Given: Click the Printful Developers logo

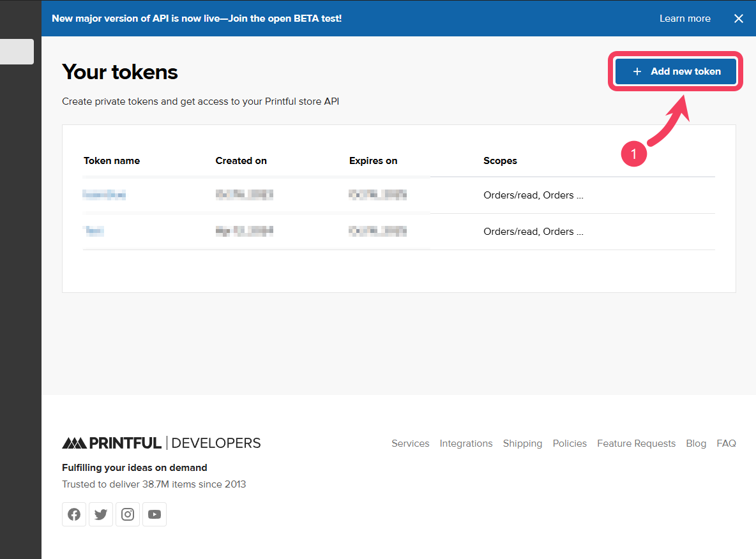Looking at the screenshot, I should coord(162,443).
